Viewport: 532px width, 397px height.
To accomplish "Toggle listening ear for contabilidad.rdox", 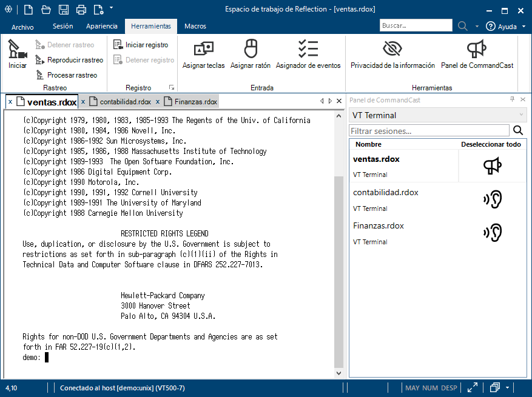I will point(492,199).
